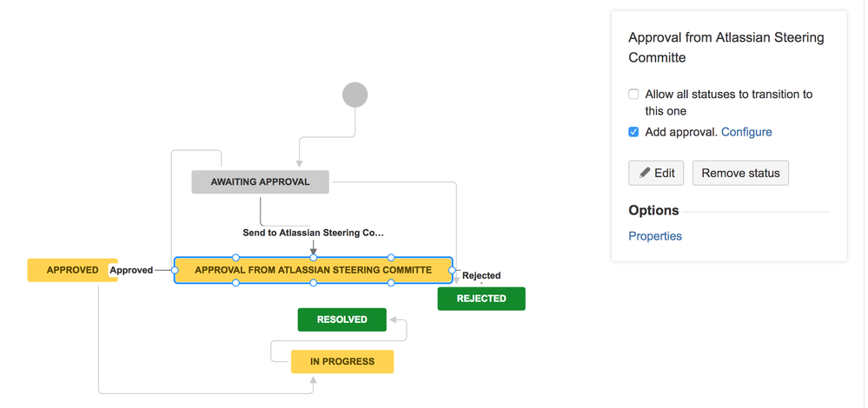Click Approval From Atlassian Steering Committe status
The width and height of the screenshot is (868, 408).
click(314, 270)
